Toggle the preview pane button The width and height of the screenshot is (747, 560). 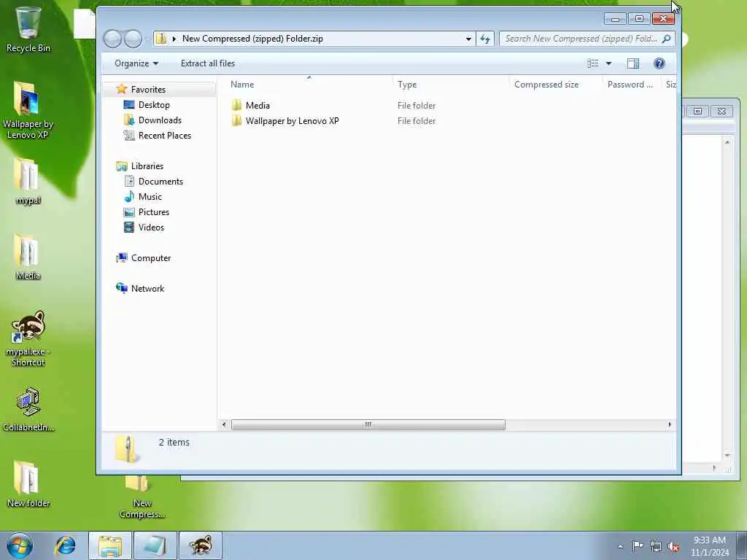(632, 63)
